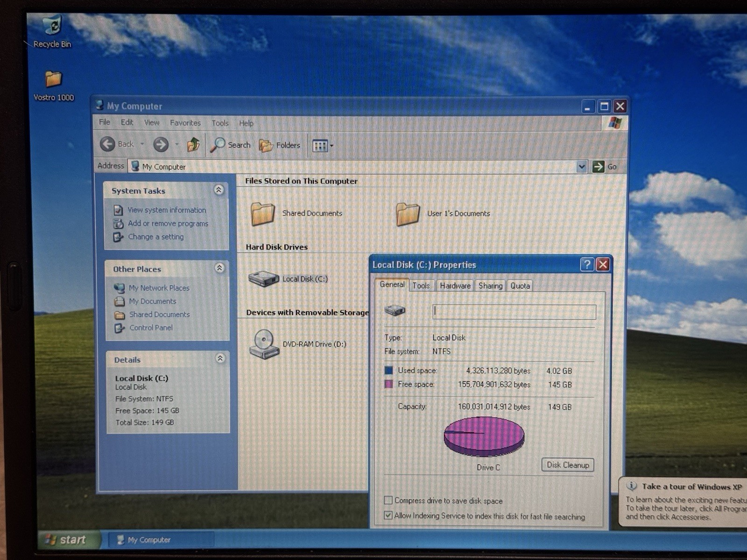Click the My Computer address bar field
The width and height of the screenshot is (747, 560).
point(352,167)
